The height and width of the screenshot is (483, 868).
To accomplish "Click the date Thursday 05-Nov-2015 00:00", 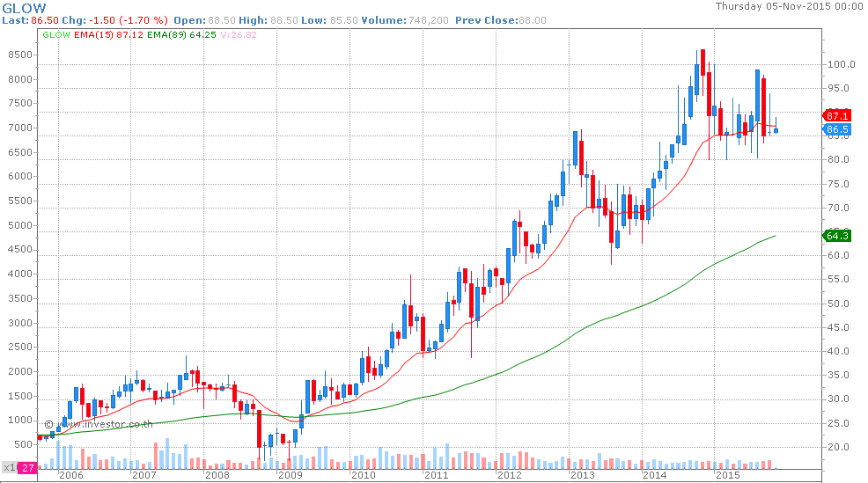I will (789, 6).
